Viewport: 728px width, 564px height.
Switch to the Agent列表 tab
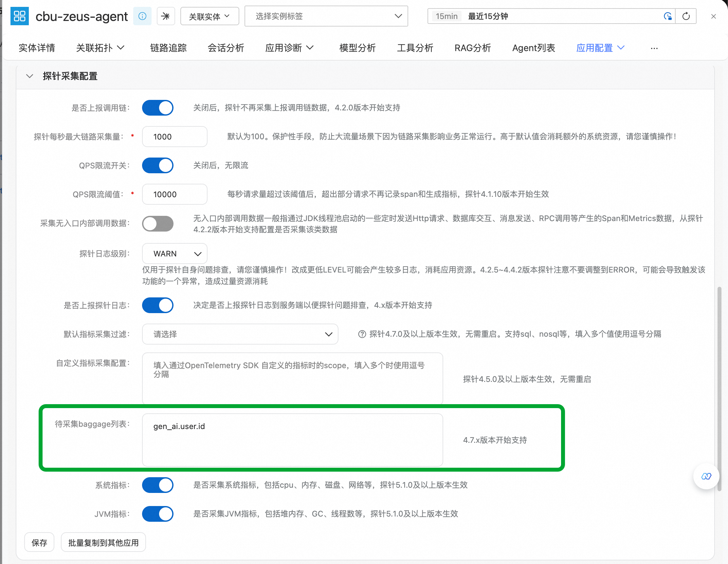pos(533,48)
